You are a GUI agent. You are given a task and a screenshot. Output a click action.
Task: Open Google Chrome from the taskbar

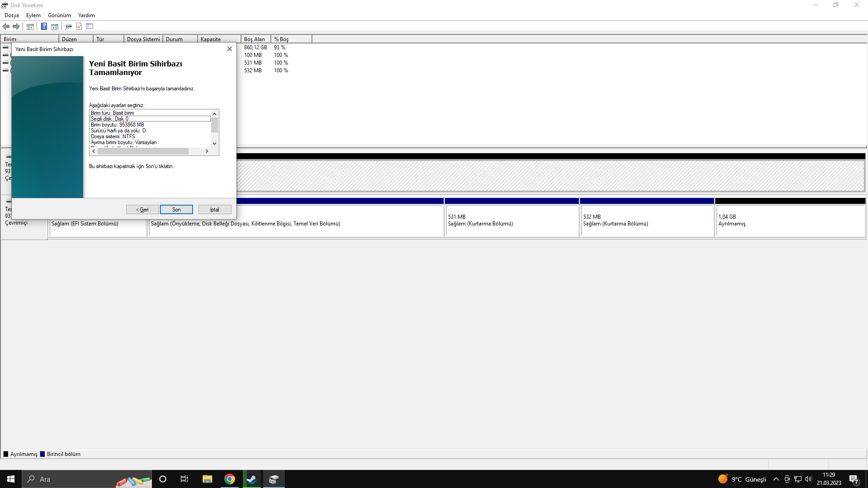coord(230,479)
